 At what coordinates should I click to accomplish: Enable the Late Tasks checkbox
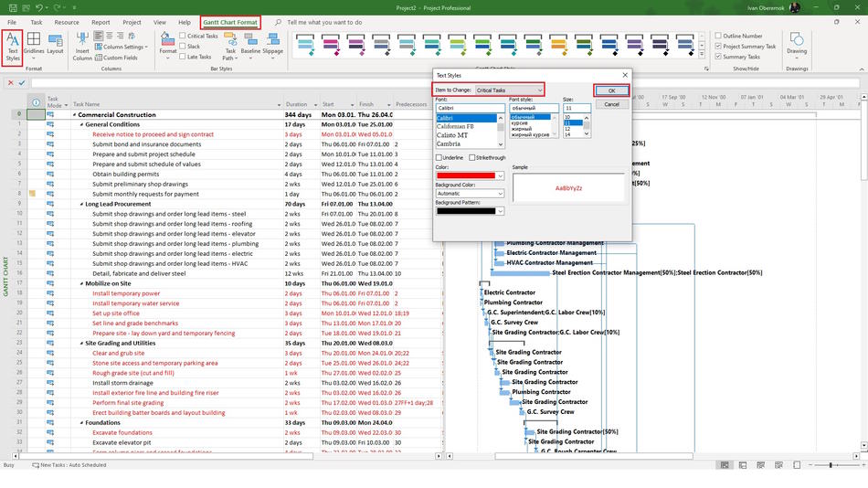(182, 57)
